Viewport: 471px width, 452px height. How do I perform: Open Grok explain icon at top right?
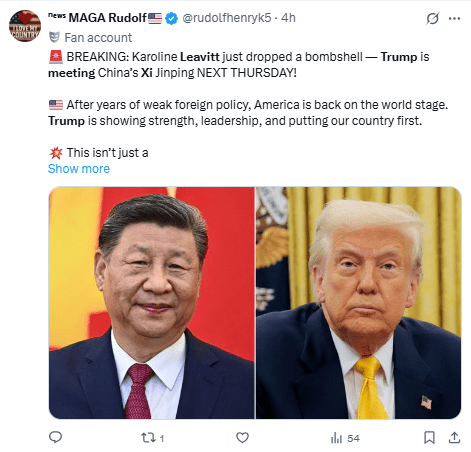coord(432,18)
